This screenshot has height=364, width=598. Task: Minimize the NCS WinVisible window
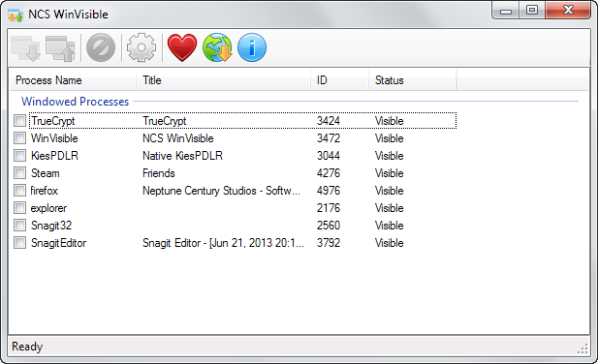pyautogui.click(x=506, y=11)
